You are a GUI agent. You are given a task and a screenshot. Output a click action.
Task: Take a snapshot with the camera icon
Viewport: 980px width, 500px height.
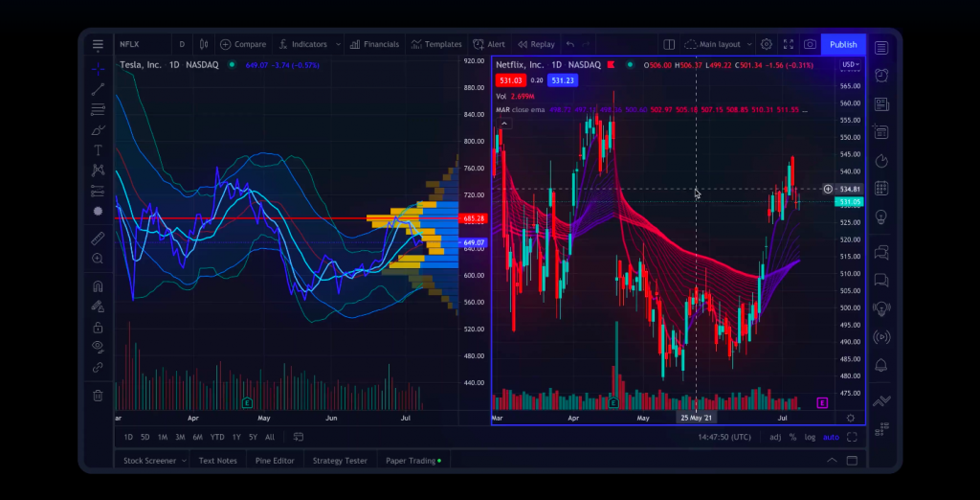810,44
